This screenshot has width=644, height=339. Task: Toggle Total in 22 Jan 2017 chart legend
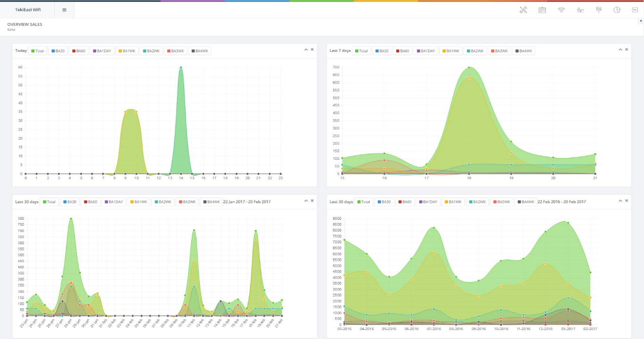point(49,202)
